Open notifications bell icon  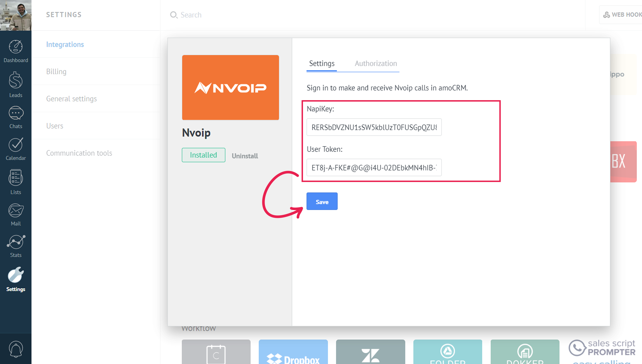tap(16, 349)
